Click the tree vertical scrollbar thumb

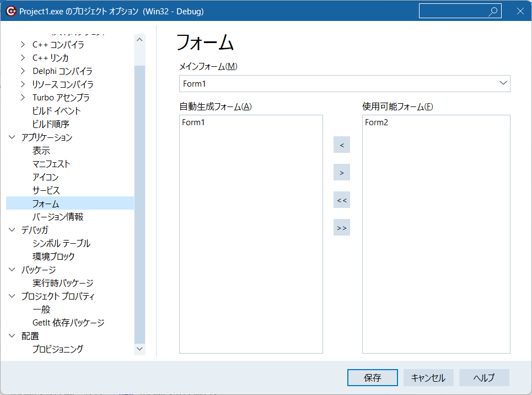pyautogui.click(x=139, y=205)
